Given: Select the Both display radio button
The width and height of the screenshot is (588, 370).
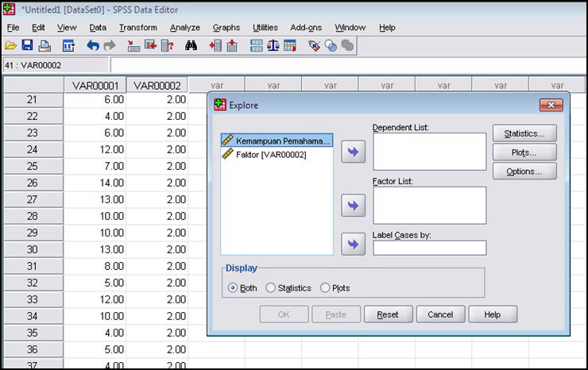Looking at the screenshot, I should tap(233, 288).
